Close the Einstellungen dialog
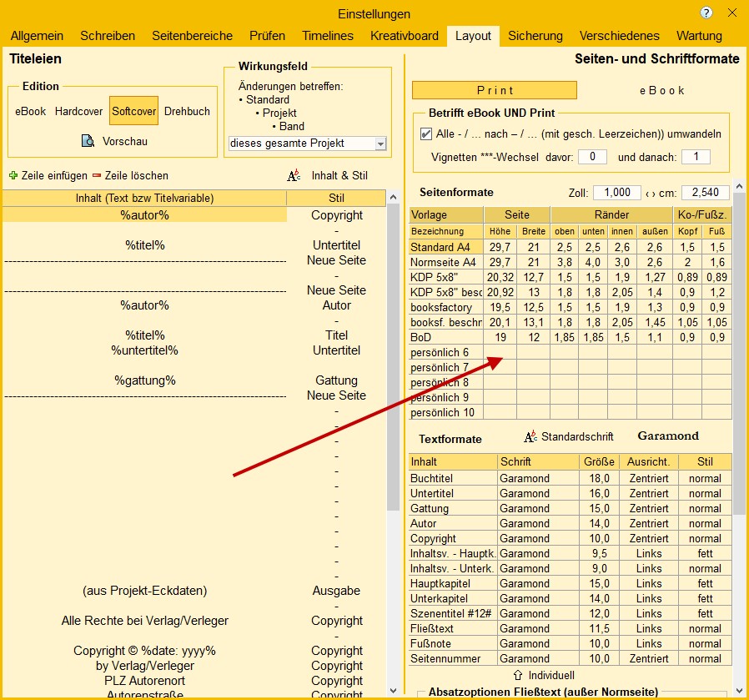749x700 pixels. tap(731, 13)
